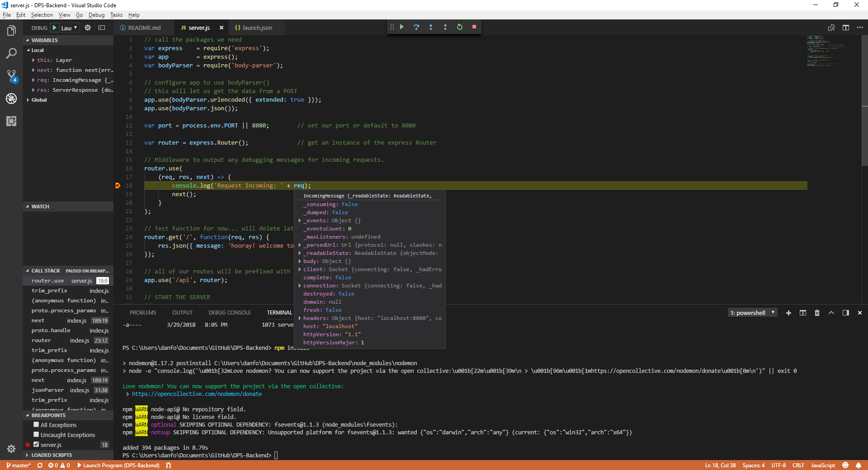
Task: Click the Step Out debug icon
Action: [445, 27]
